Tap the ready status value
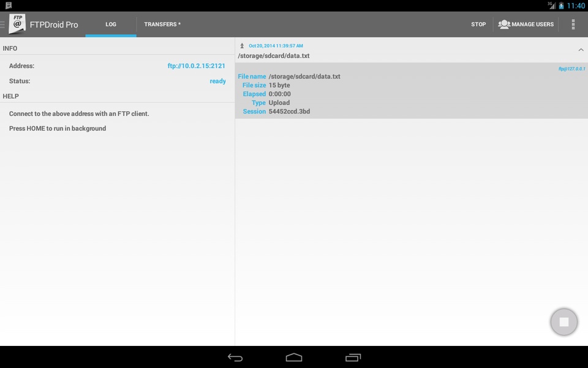 (217, 81)
